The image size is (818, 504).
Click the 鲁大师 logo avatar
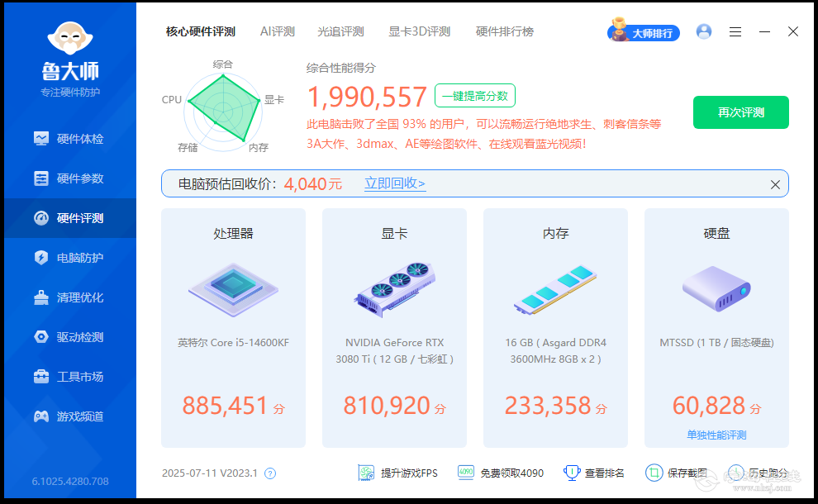point(70,38)
